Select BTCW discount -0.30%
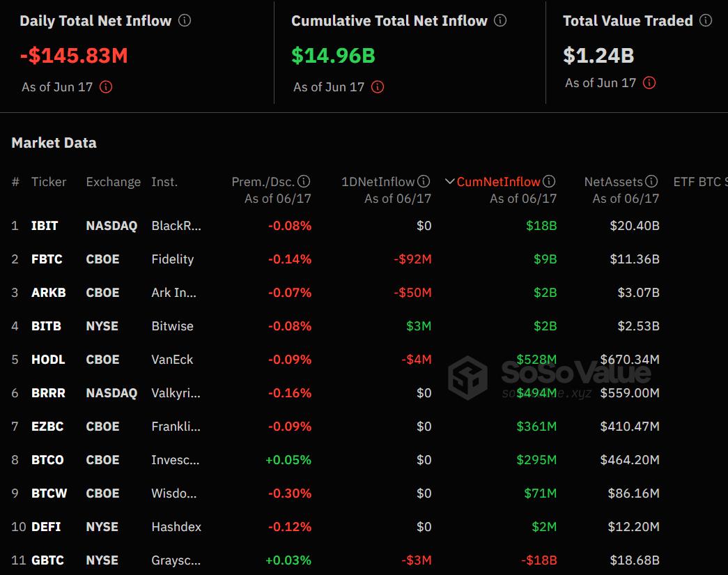 290,493
